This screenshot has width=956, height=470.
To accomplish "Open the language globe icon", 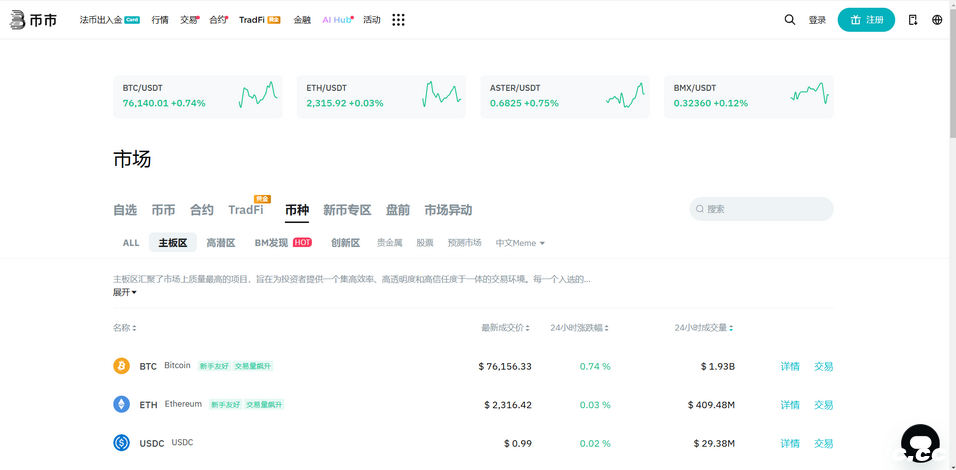I will (x=937, y=20).
